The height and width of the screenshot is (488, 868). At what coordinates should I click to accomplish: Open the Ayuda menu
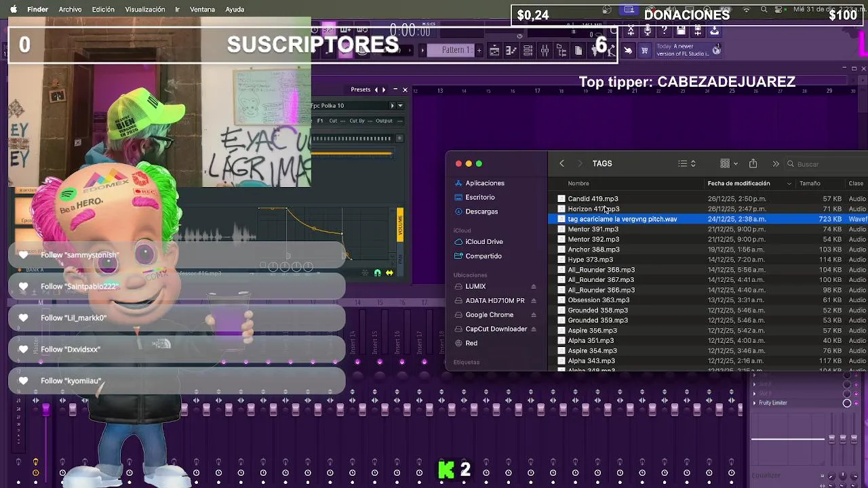pyautogui.click(x=235, y=9)
